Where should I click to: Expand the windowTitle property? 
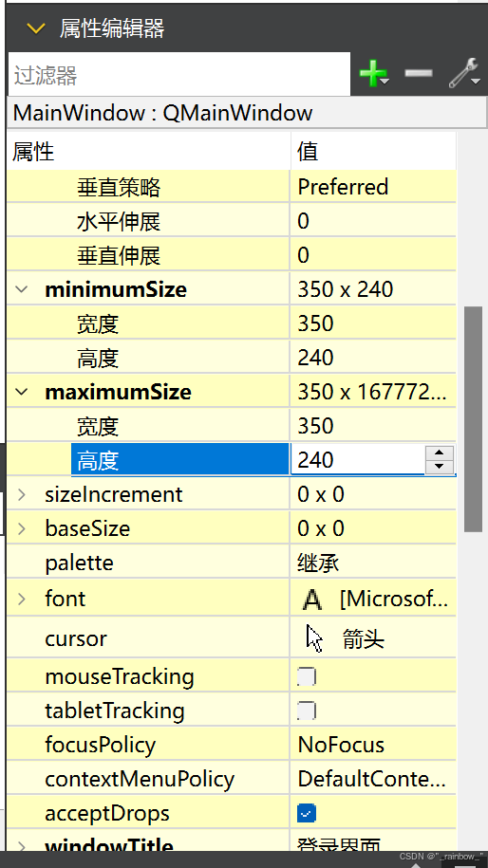pos(22,847)
